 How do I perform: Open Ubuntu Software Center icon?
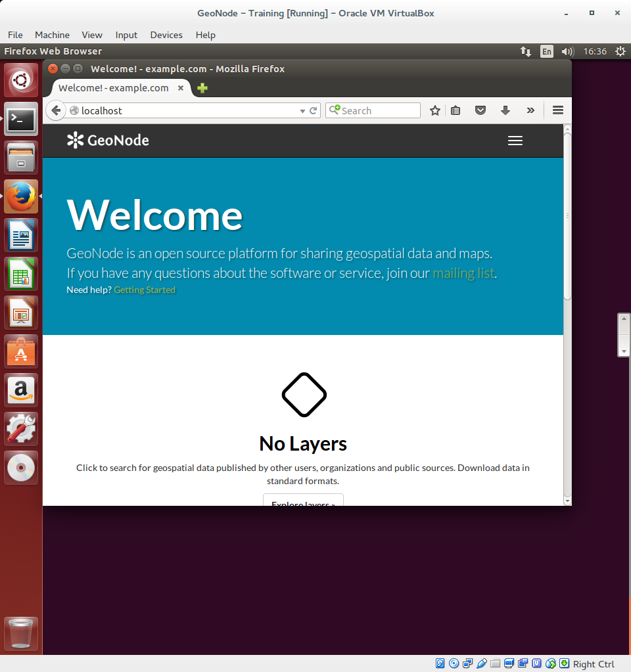(x=21, y=351)
